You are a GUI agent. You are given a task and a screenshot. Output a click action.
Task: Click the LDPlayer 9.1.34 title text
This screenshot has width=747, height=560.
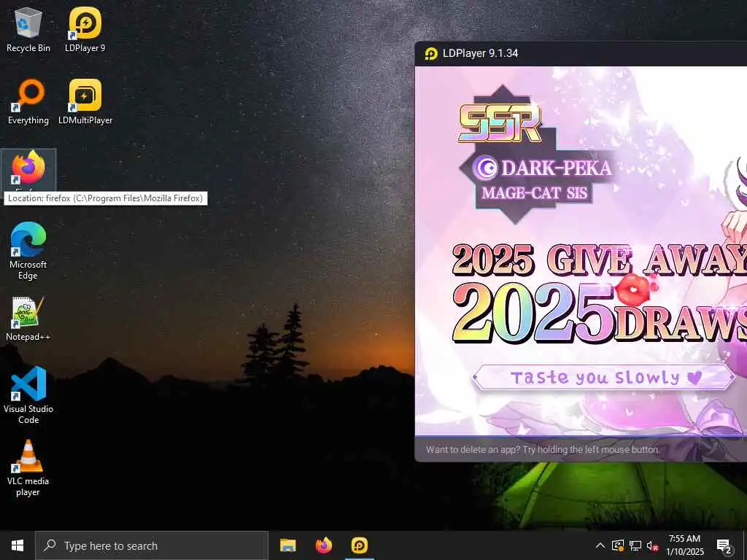tap(480, 53)
